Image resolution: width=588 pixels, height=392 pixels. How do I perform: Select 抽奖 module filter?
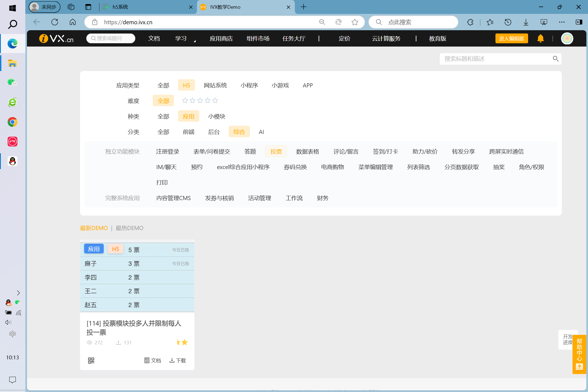[x=499, y=167]
